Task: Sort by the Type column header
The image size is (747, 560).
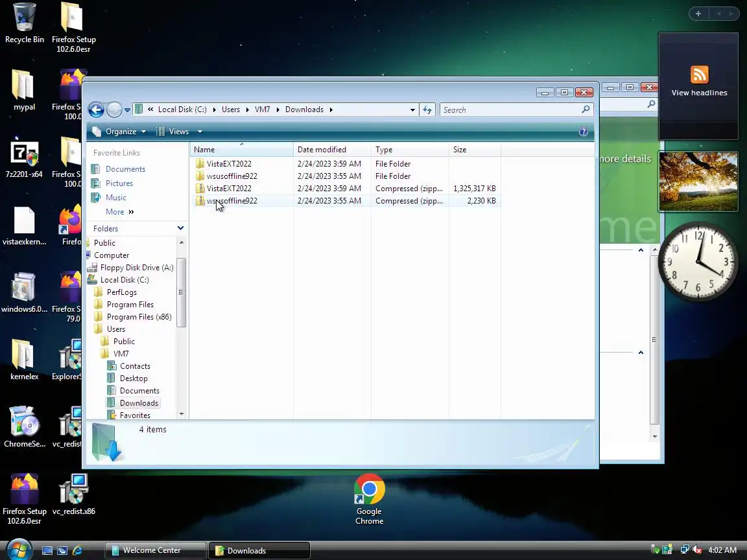Action: [410, 150]
